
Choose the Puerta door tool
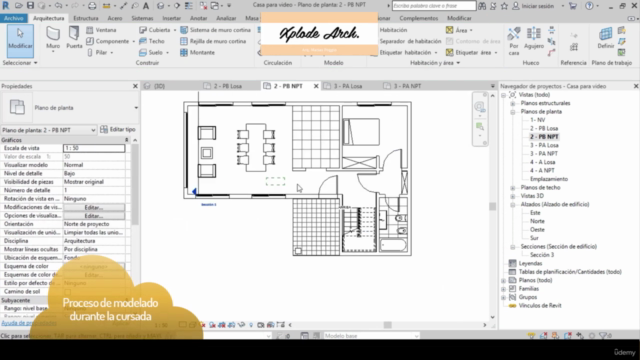coord(74,38)
